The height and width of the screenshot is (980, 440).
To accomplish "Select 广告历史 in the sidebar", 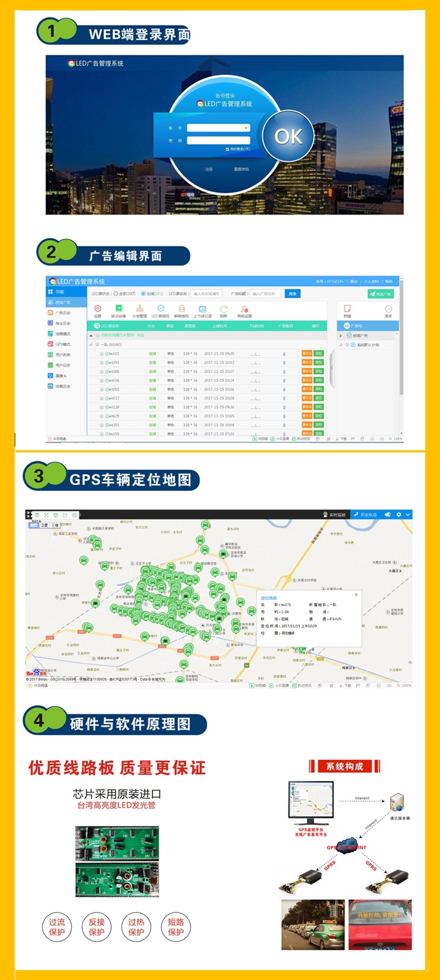I will pos(63,313).
